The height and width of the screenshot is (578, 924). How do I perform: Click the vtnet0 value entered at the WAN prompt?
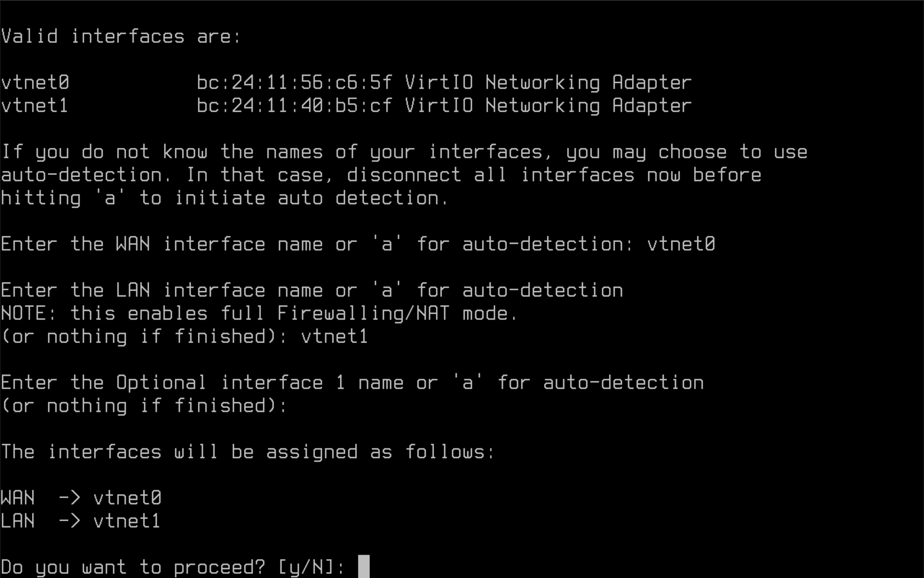681,244
